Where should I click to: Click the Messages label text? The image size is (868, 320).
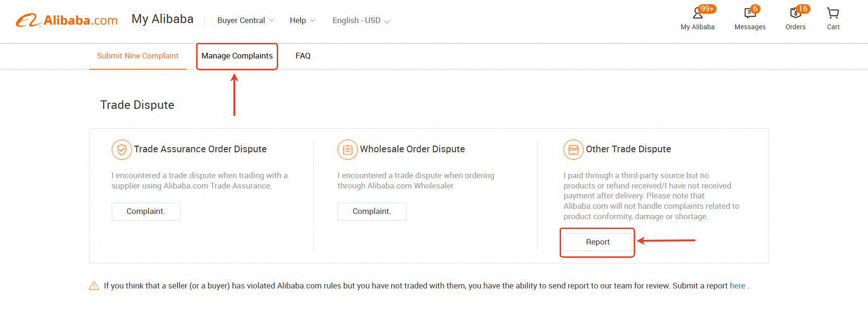[x=750, y=27]
